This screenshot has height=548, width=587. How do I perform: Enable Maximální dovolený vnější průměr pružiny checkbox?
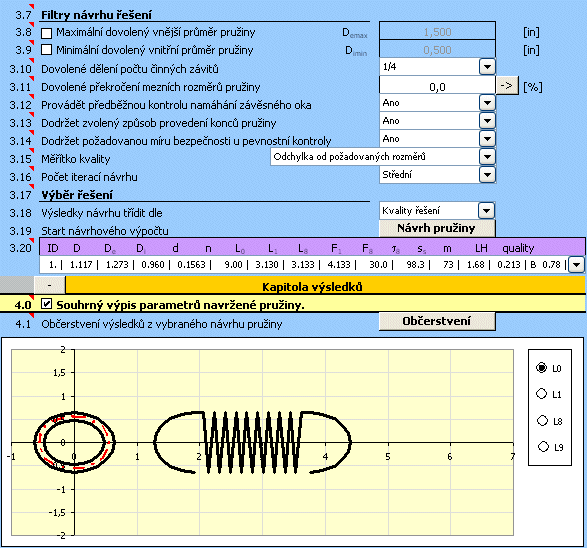tap(46, 33)
